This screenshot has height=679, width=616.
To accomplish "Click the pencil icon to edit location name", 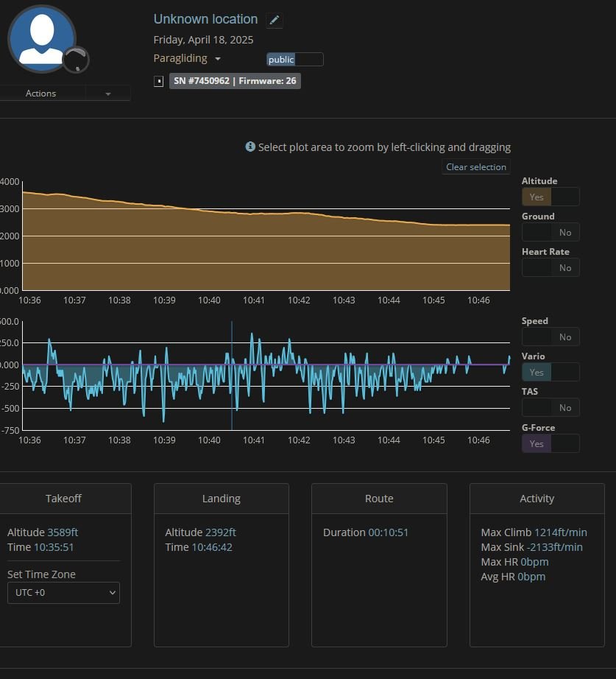I will pyautogui.click(x=275, y=20).
